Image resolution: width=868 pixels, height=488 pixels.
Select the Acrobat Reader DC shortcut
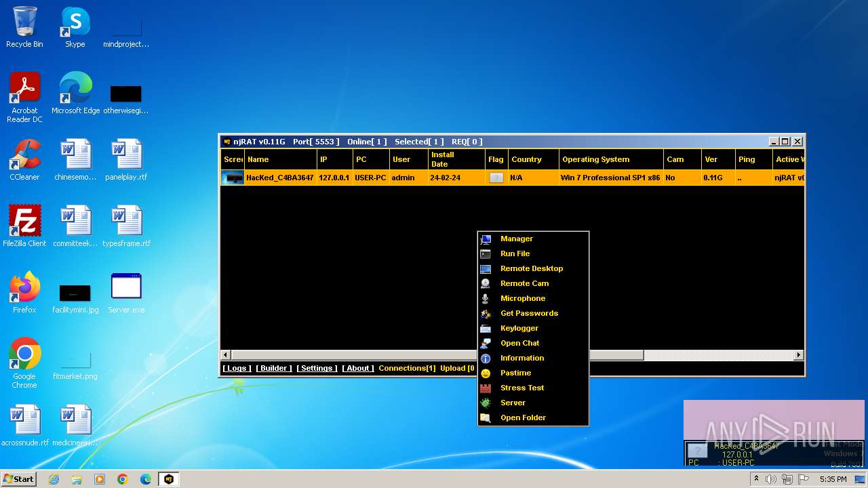24,98
